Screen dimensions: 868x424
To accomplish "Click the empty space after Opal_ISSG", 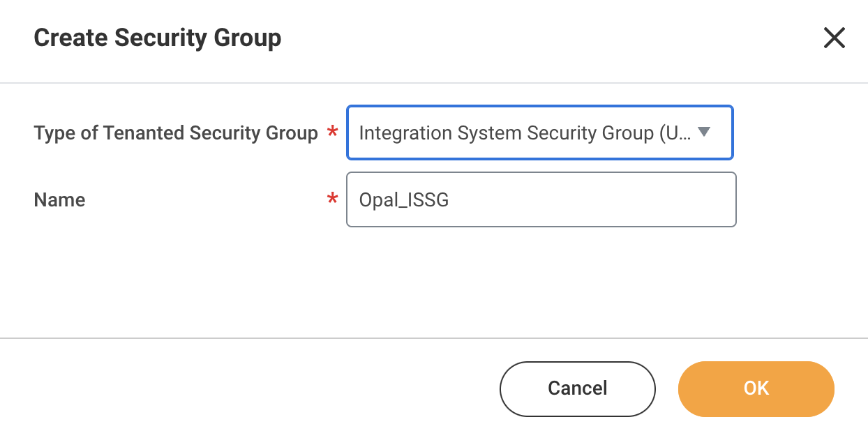I will 593,200.
